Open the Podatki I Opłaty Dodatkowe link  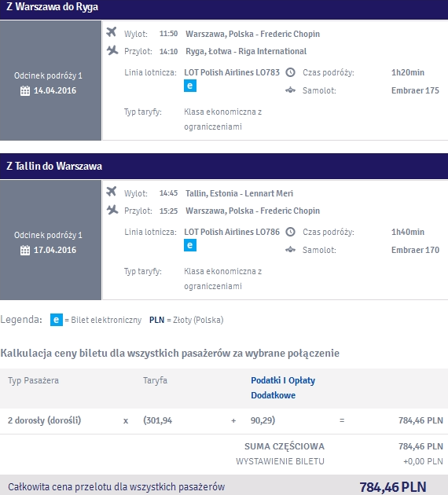pyautogui.click(x=283, y=387)
